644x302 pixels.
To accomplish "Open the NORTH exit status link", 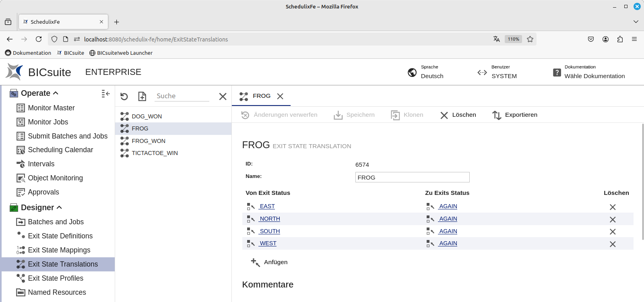I will (270, 219).
